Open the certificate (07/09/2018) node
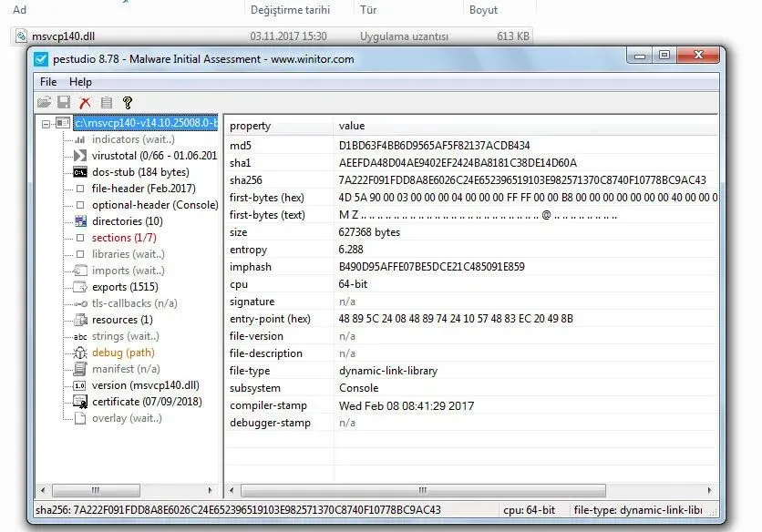Image resolution: width=762 pixels, height=532 pixels. click(141, 402)
